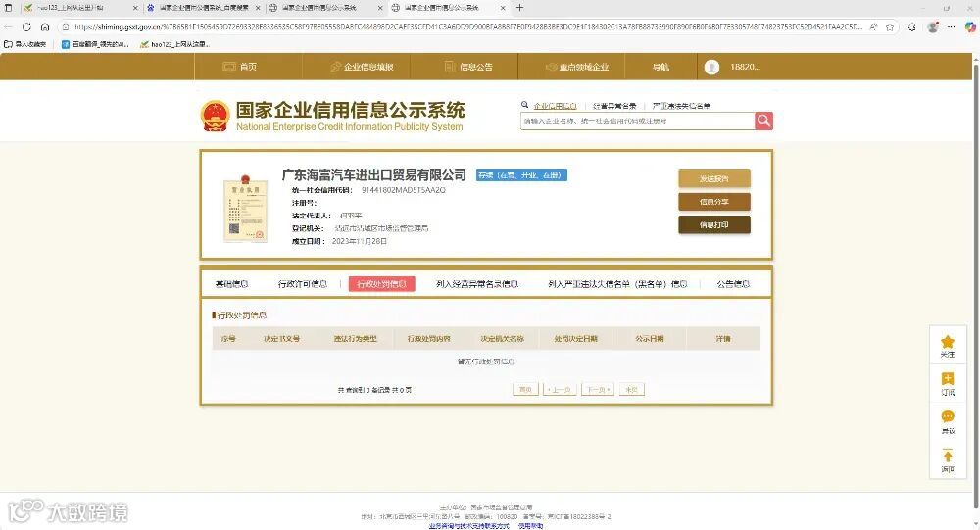This screenshot has width=980, height=530.
Task: Click the 公示日期 column header
Action: tap(650, 339)
